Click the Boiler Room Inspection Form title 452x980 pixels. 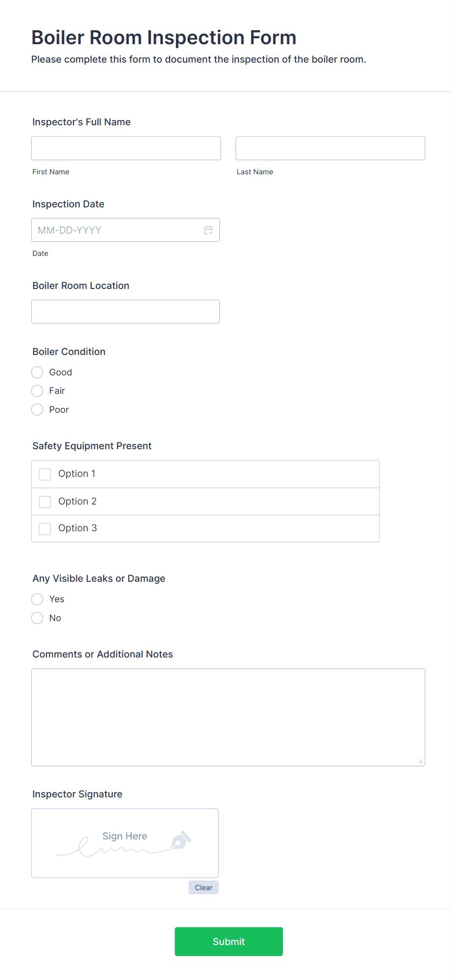click(164, 37)
